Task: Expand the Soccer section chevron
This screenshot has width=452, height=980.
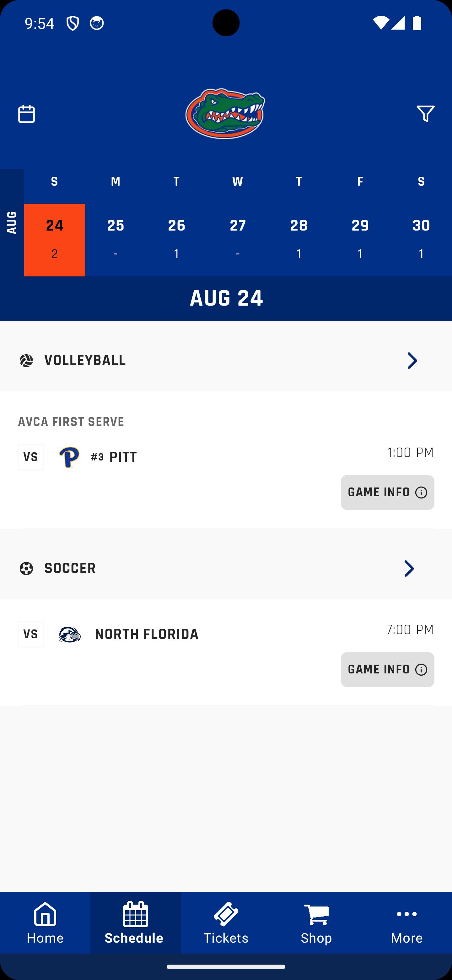Action: tap(409, 569)
